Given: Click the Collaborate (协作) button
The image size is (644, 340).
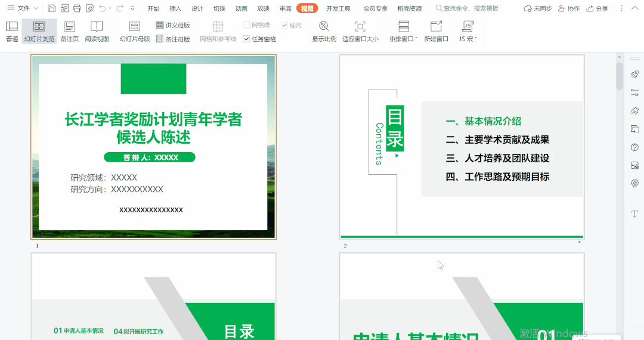Looking at the screenshot, I should [569, 8].
